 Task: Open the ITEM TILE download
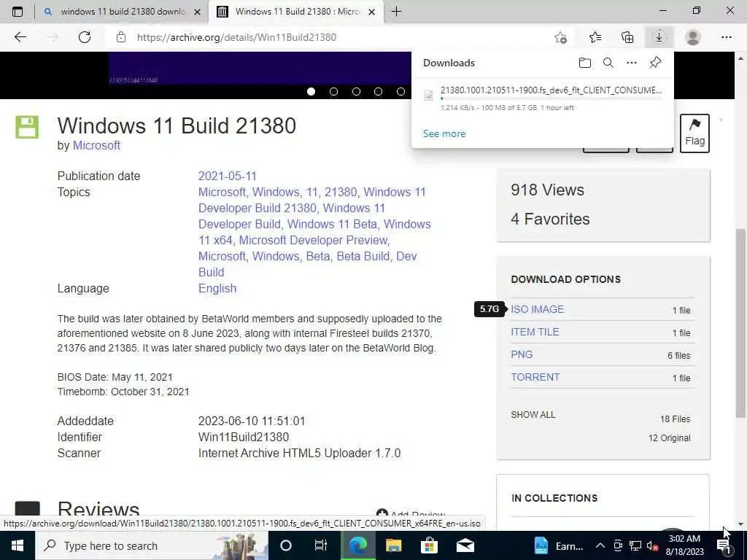coord(535,332)
